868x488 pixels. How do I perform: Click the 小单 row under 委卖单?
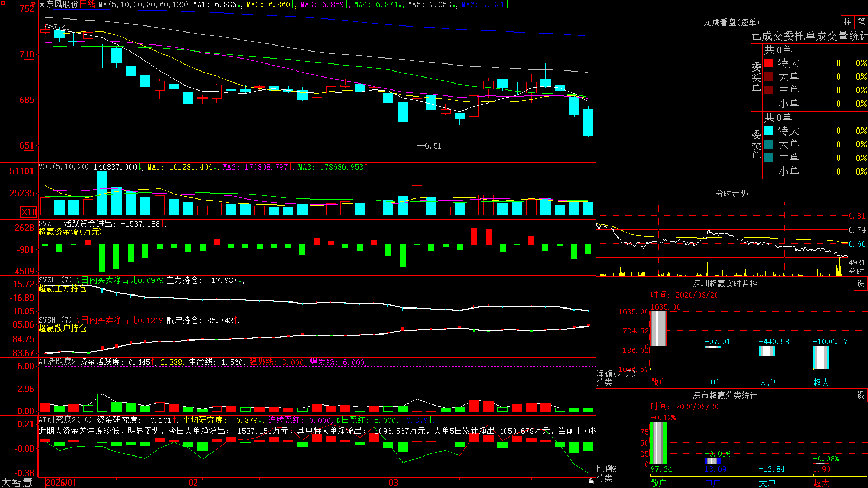[x=815, y=171]
